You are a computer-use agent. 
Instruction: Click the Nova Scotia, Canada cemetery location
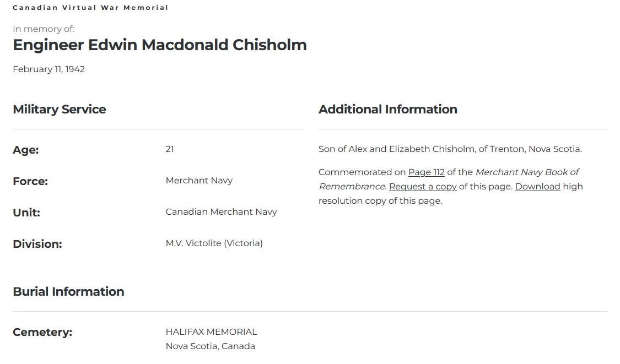(x=210, y=346)
